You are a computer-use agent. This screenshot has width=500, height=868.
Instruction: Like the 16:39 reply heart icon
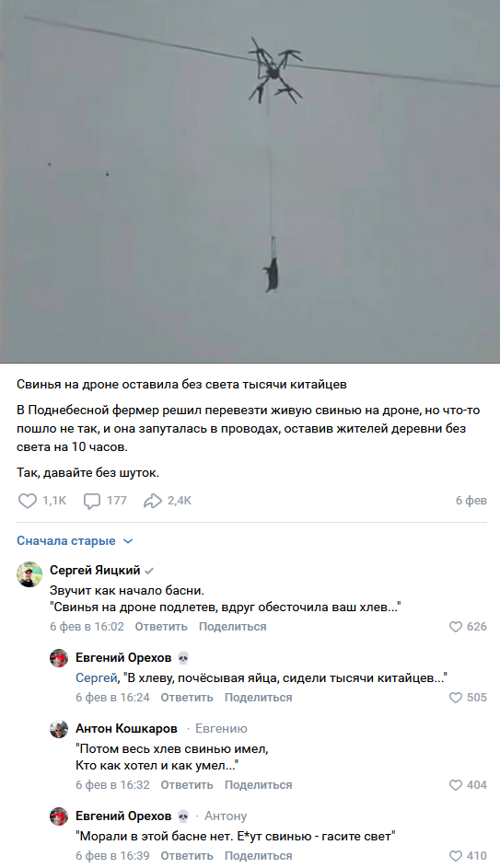[x=455, y=856]
